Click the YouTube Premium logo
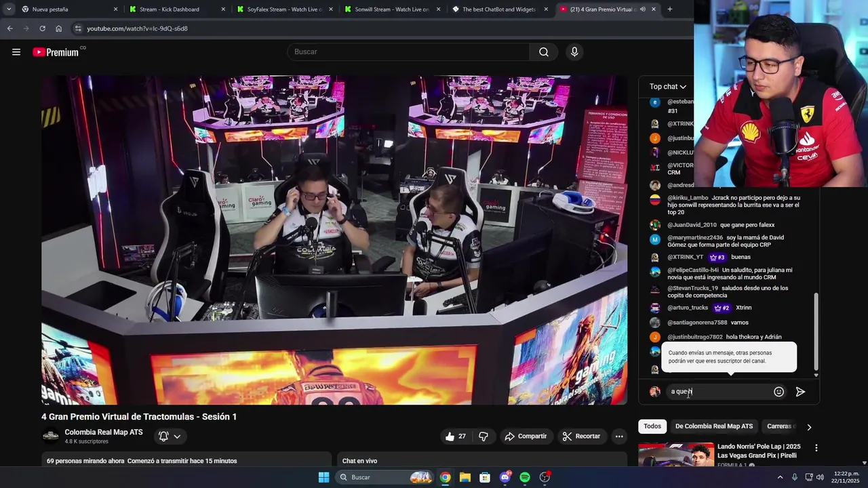 click(56, 52)
